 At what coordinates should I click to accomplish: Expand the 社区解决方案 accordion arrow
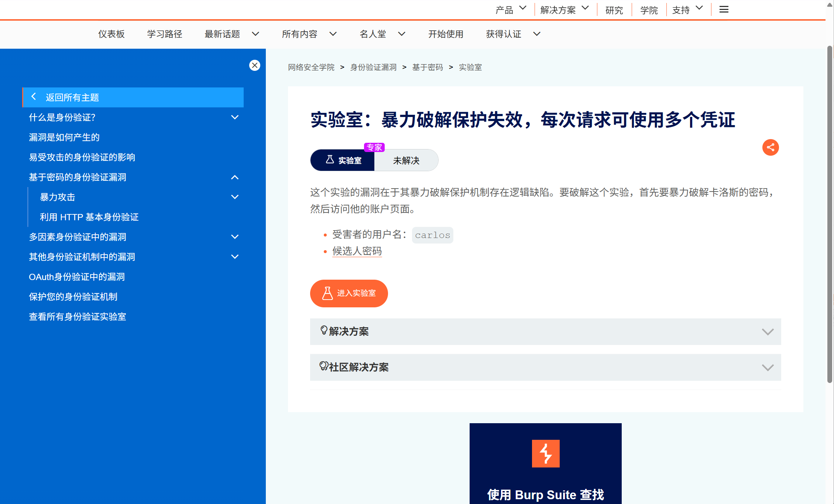coord(768,367)
